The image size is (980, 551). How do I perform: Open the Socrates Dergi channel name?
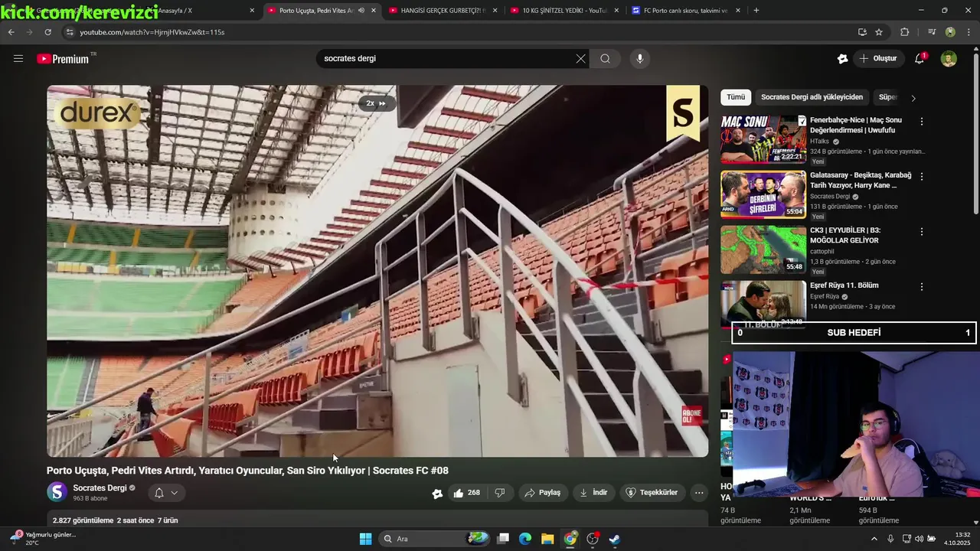(x=100, y=487)
